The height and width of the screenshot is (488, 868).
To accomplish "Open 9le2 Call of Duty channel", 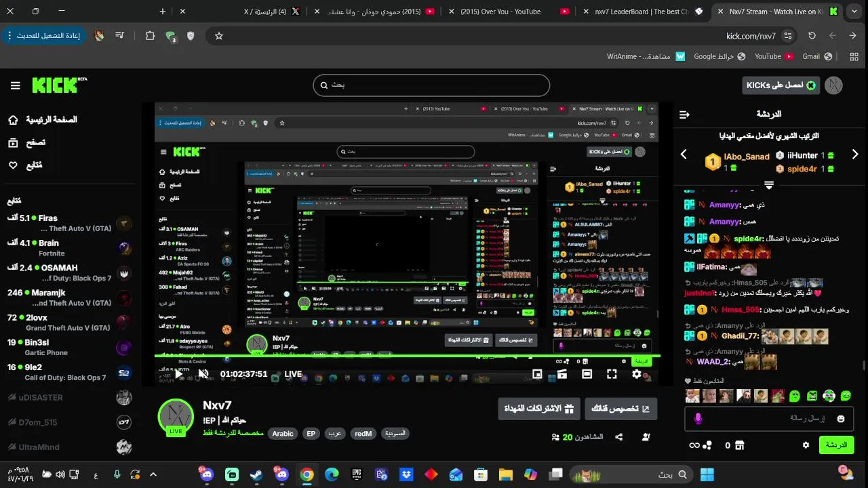I will pyautogui.click(x=68, y=372).
